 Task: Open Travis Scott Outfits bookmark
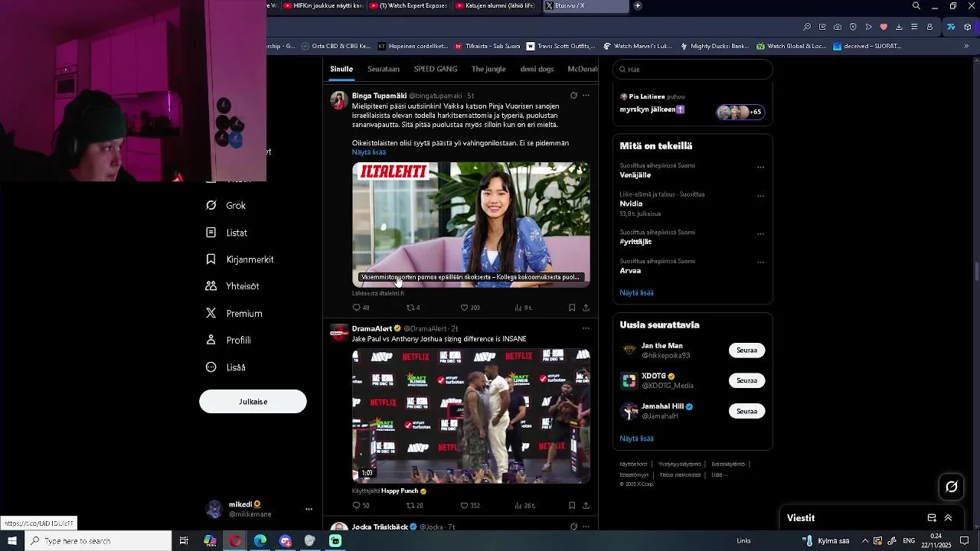pos(560,46)
